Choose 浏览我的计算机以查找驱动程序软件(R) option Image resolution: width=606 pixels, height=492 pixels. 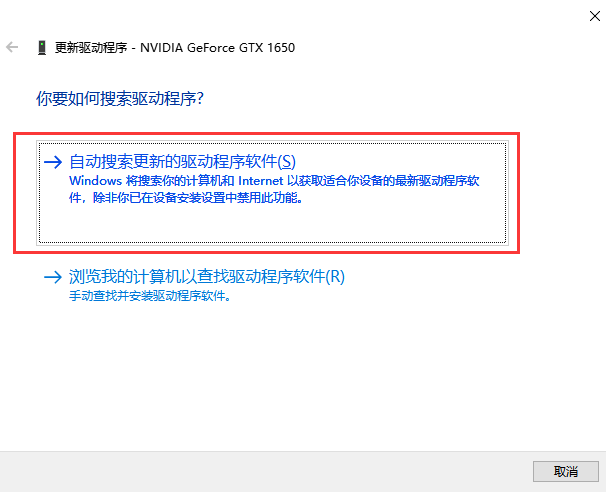click(x=207, y=277)
